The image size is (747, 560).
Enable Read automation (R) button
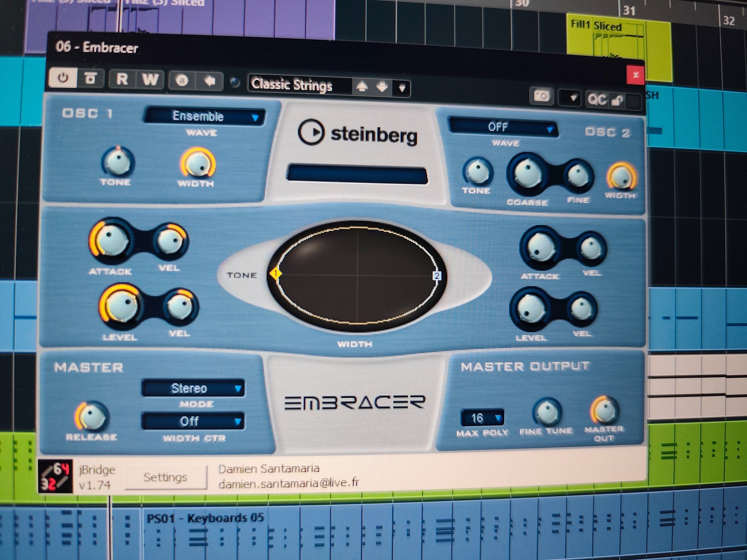pyautogui.click(x=122, y=79)
